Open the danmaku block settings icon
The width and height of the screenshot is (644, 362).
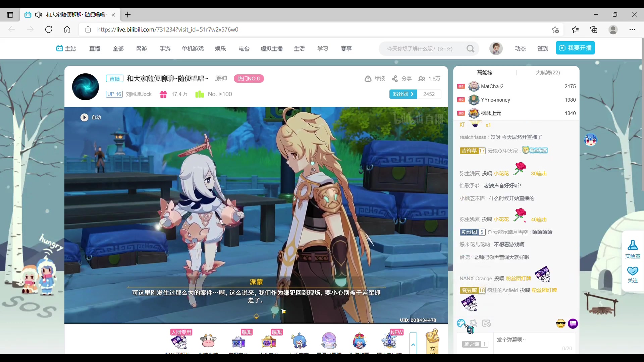pyautogui.click(x=486, y=323)
